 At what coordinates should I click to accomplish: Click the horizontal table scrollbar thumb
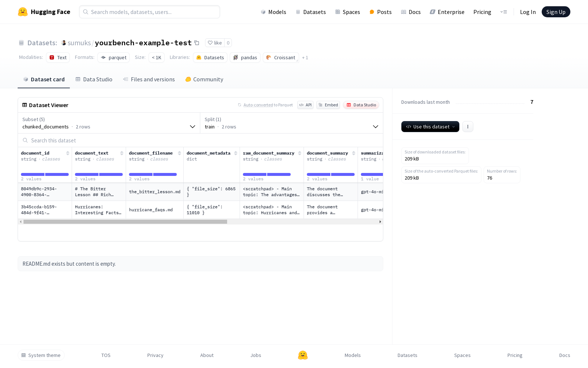[125, 222]
